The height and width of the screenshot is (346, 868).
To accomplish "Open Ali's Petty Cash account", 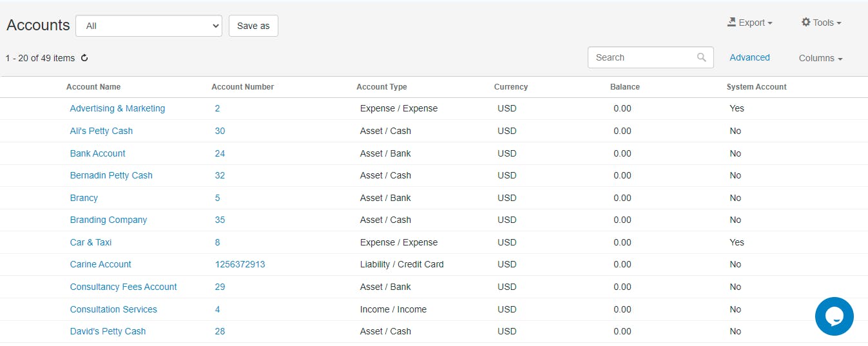I will (x=101, y=131).
